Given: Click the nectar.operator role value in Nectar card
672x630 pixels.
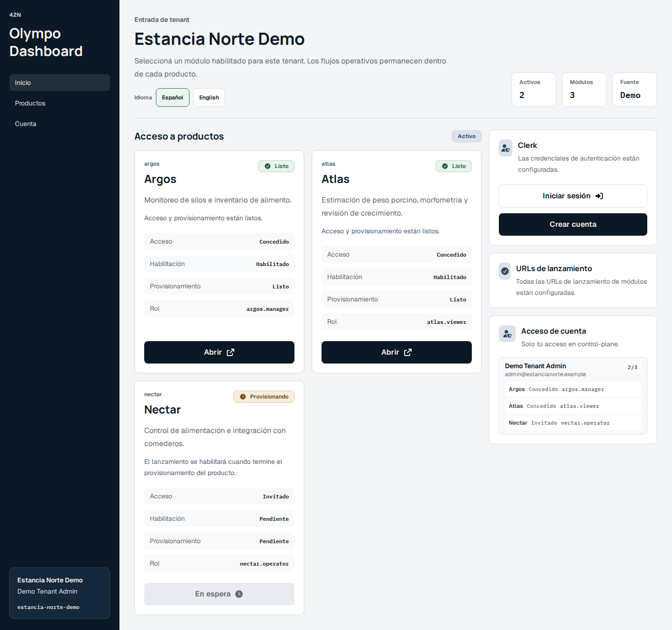Looking at the screenshot, I should click(264, 564).
